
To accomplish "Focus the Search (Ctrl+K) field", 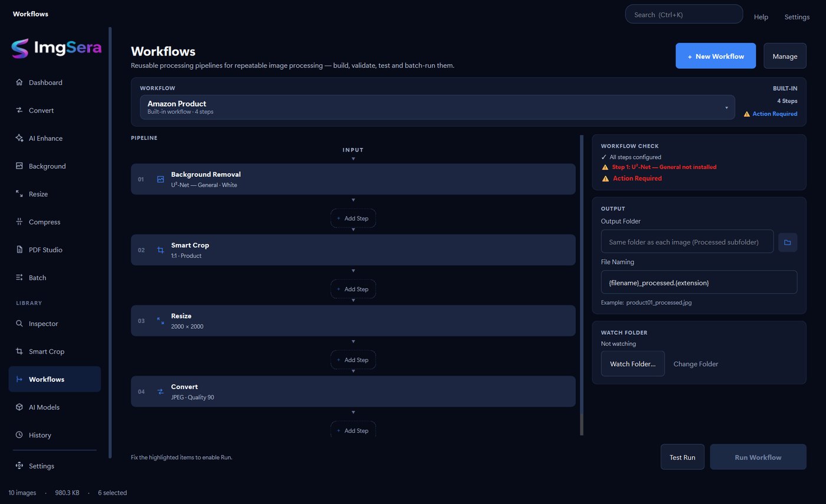I will coord(684,14).
